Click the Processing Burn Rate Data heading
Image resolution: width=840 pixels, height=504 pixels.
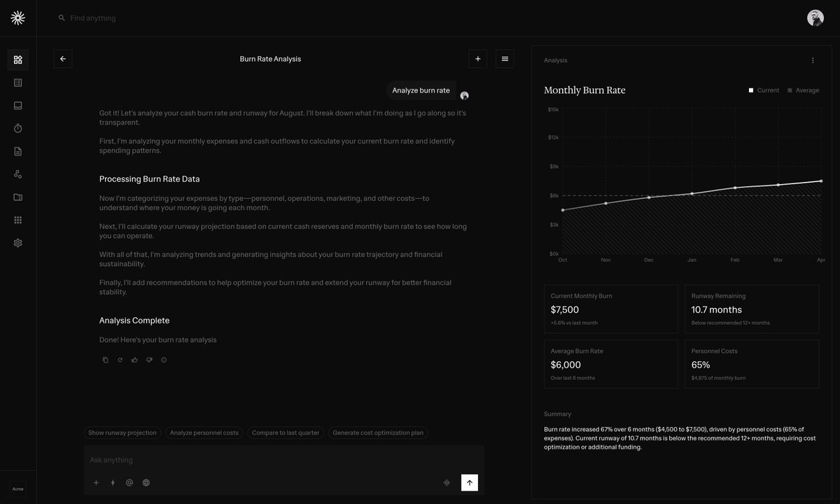point(150,179)
